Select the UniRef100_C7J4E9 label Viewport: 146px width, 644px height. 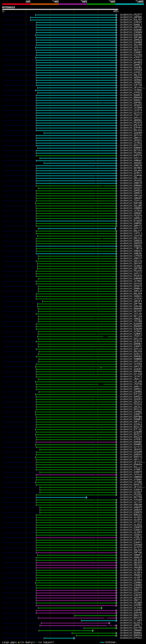pos(131,620)
